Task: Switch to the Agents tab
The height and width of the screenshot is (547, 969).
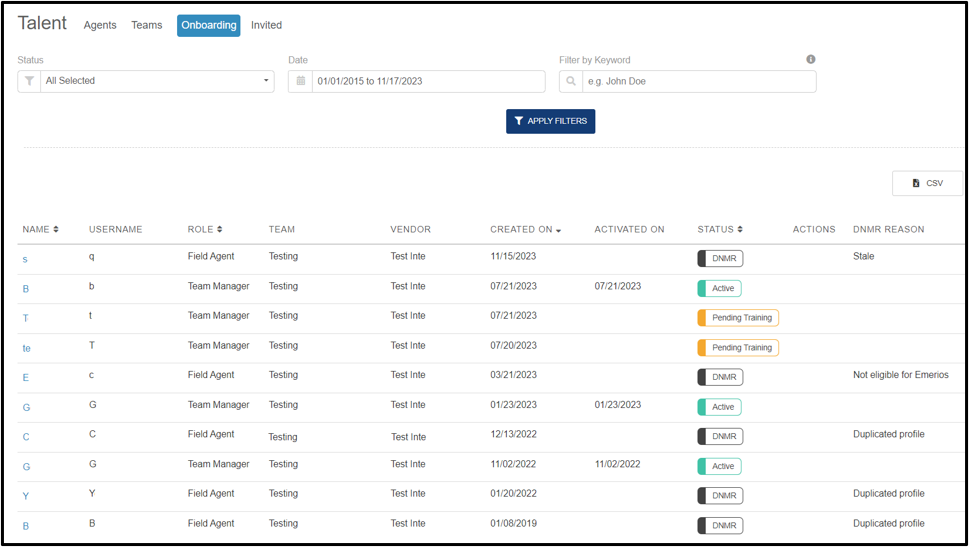Action: (100, 25)
